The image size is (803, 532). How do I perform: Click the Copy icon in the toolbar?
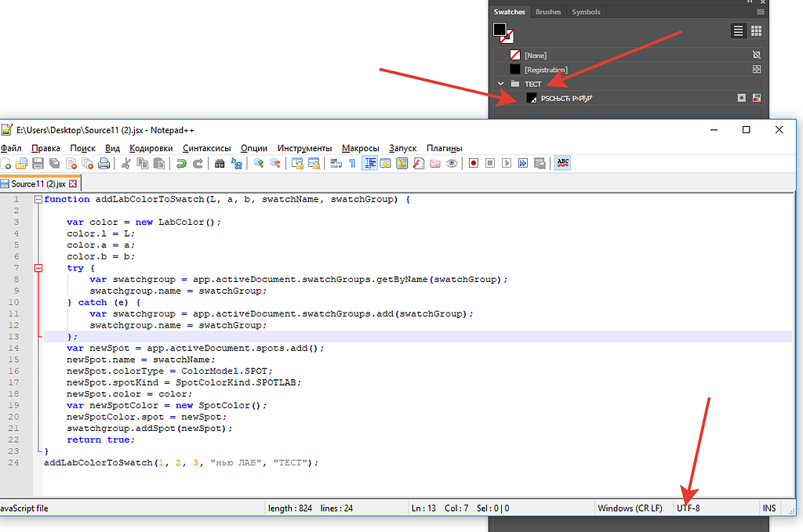143,163
